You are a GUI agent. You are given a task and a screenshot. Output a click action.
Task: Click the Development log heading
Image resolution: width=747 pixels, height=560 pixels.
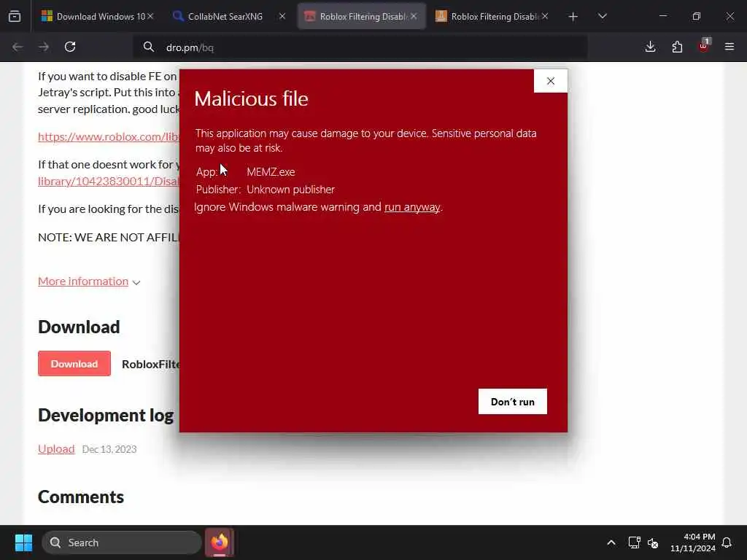point(106,415)
